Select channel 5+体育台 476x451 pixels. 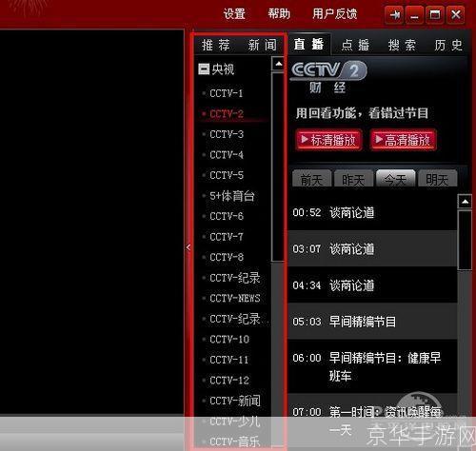pyautogui.click(x=232, y=196)
